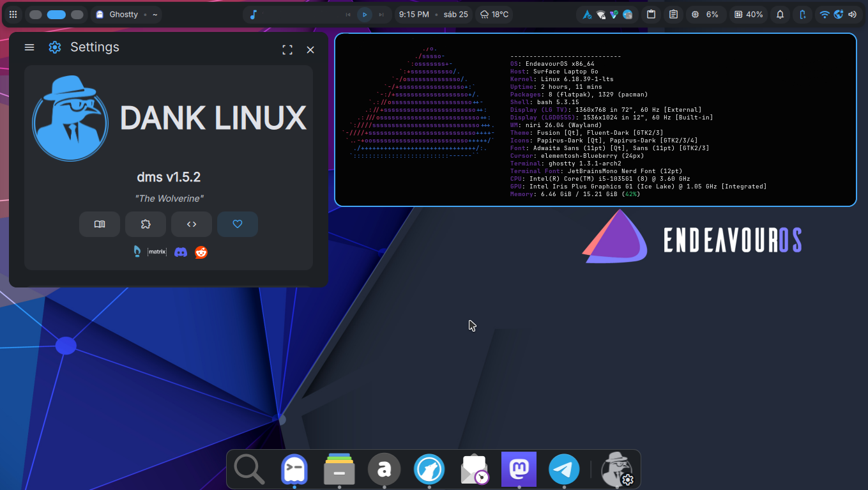
Task: Open Wi-Fi network icon in control center
Action: click(x=825, y=14)
